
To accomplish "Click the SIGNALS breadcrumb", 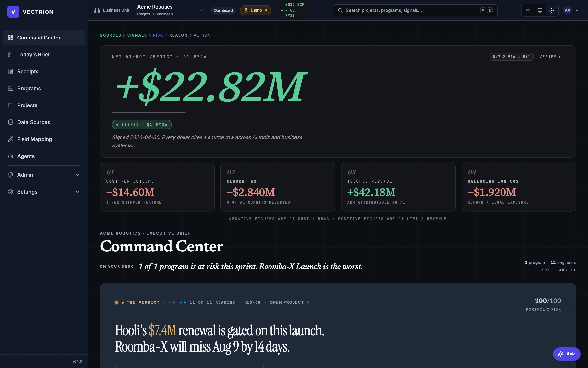I will tap(137, 35).
